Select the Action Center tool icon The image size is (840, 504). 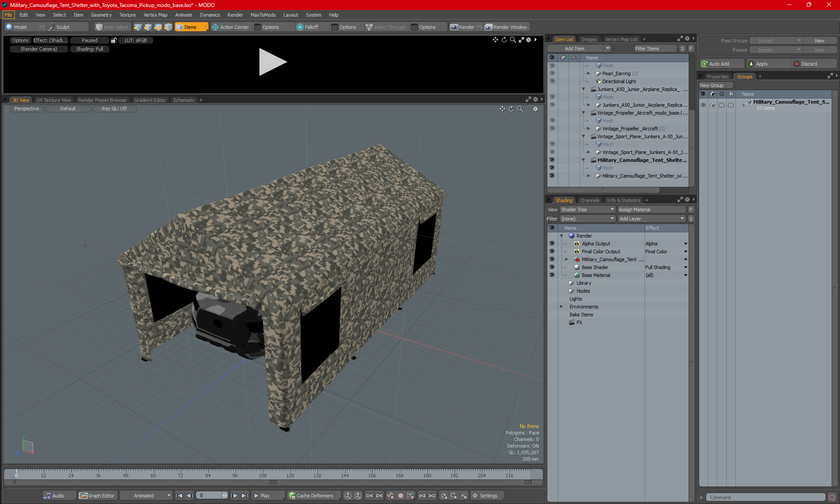(x=215, y=27)
